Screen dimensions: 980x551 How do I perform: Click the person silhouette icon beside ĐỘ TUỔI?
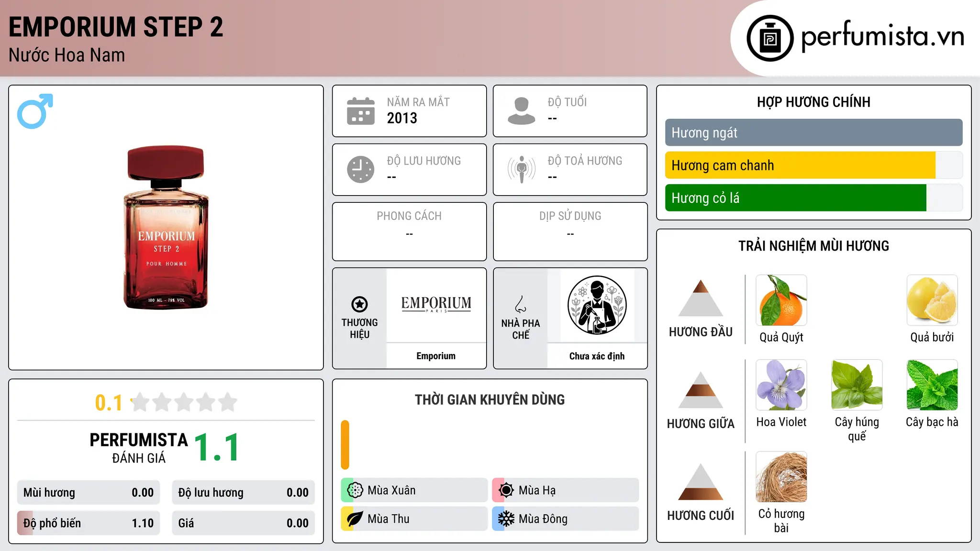(x=522, y=111)
